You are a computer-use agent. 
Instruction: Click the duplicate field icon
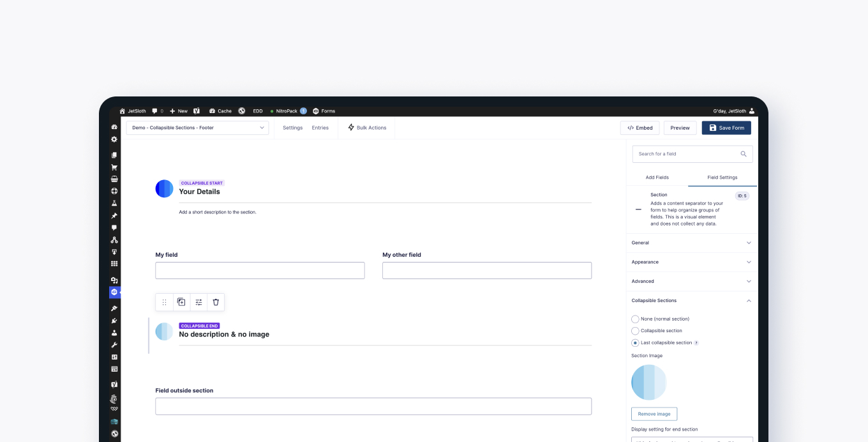coord(181,302)
